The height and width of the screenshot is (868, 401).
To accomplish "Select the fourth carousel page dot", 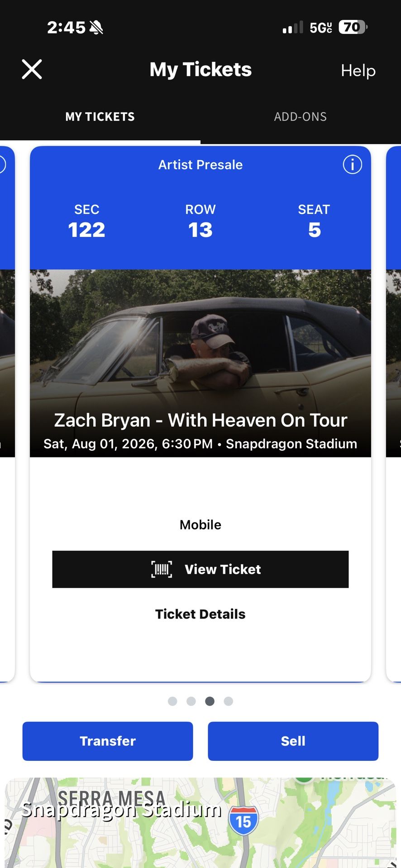I will coord(229,701).
